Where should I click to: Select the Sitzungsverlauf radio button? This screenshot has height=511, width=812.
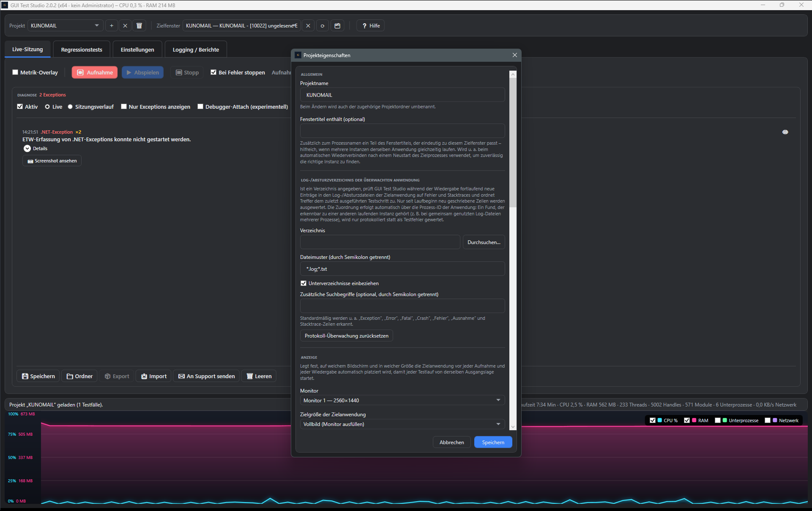coord(70,107)
